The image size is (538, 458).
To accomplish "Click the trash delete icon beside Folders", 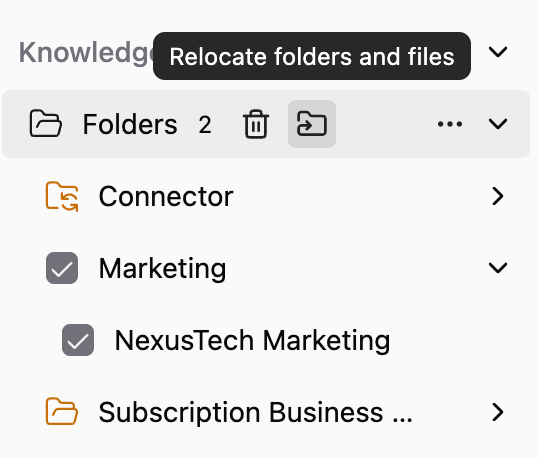I will coord(256,124).
